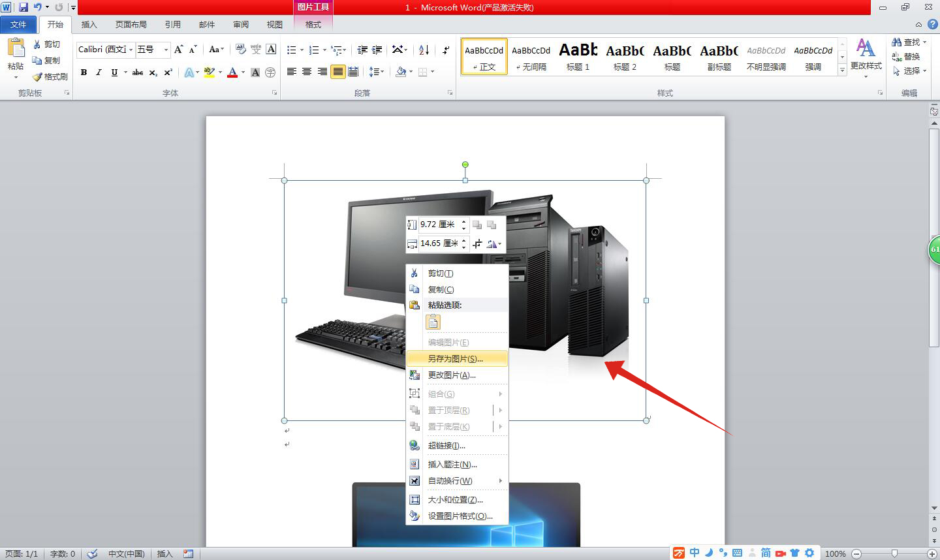Select the Format Painter tool
940x560 pixels.
click(x=50, y=76)
